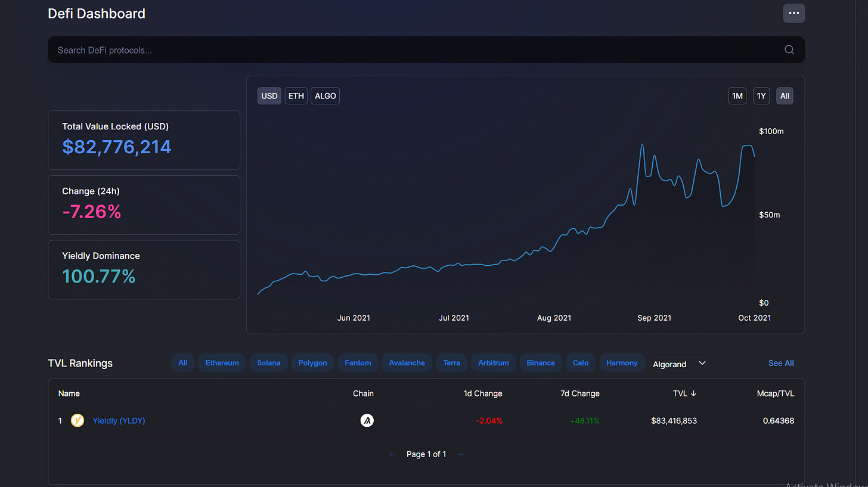
Task: Filter rankings by Avalanche
Action: coord(407,363)
